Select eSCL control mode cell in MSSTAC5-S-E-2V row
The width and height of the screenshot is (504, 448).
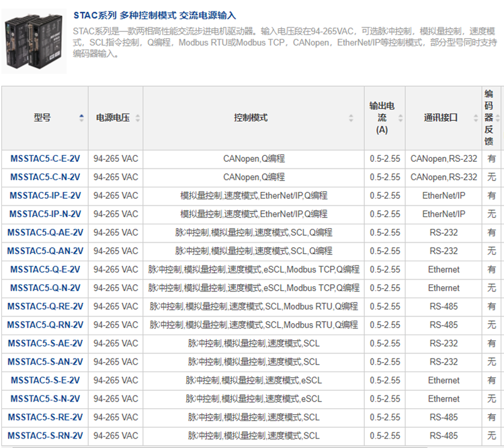253,381
